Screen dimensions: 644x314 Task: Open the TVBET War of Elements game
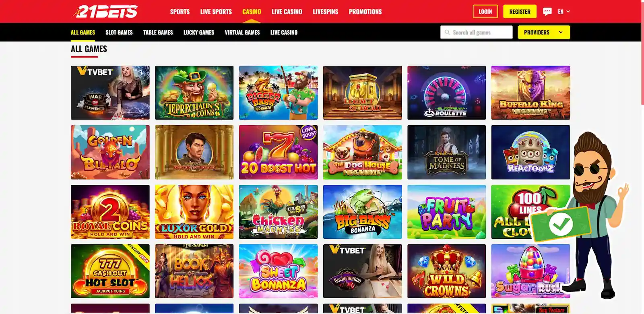(110, 93)
